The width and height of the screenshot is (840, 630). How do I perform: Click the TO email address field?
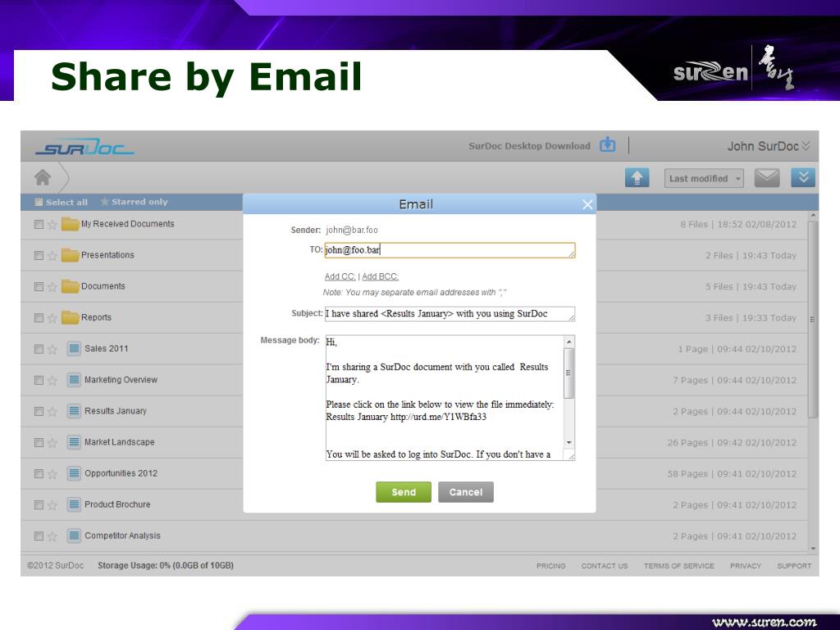click(450, 250)
